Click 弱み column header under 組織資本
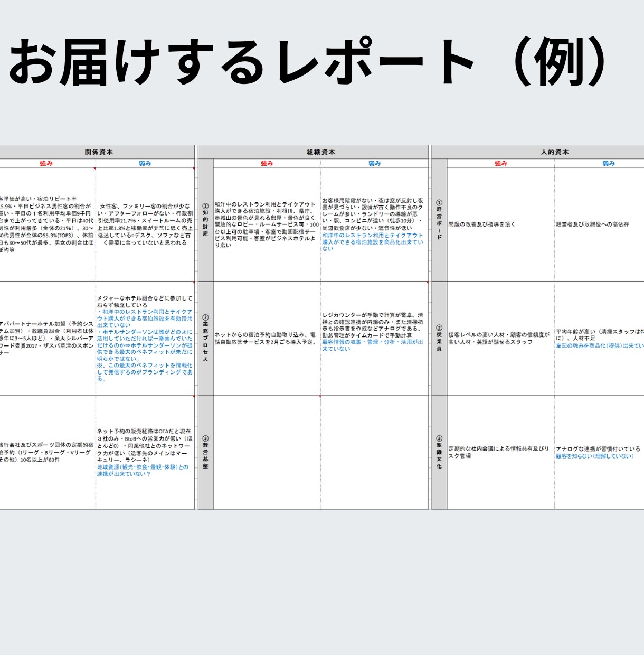 (375, 163)
